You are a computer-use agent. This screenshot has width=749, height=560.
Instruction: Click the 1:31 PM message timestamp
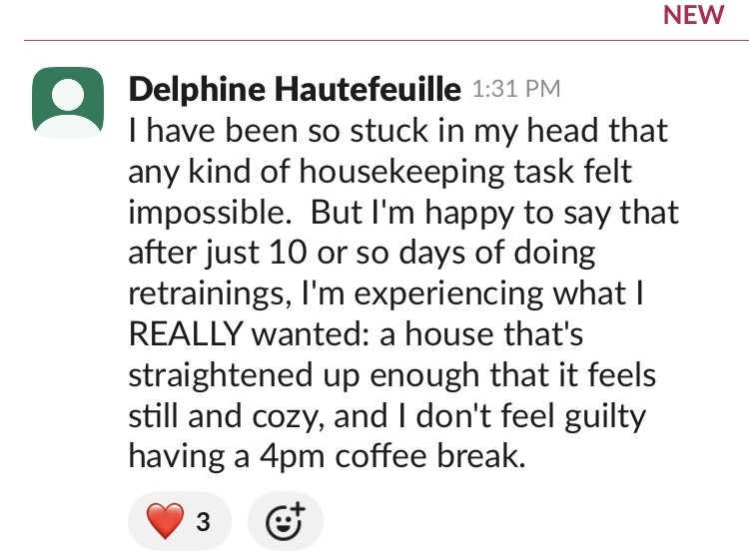click(514, 90)
